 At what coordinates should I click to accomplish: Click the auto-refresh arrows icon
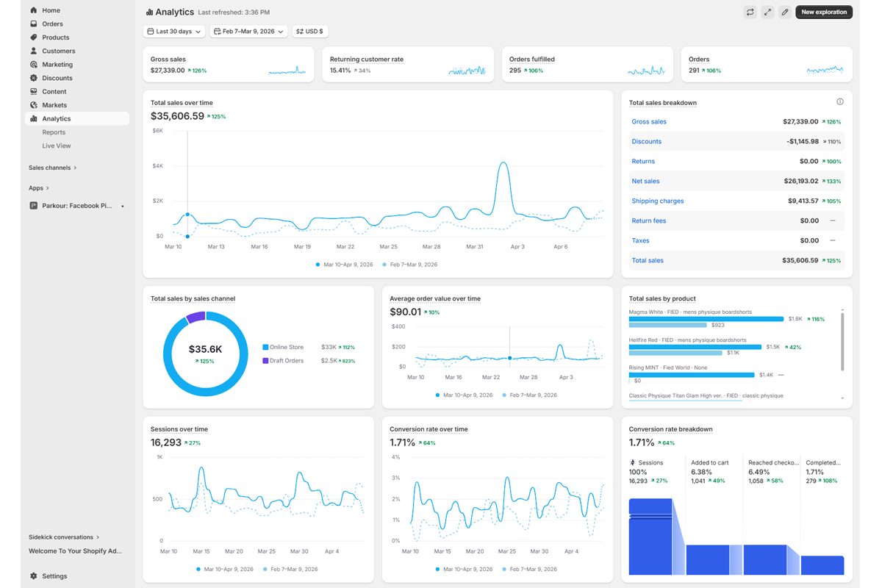[750, 12]
